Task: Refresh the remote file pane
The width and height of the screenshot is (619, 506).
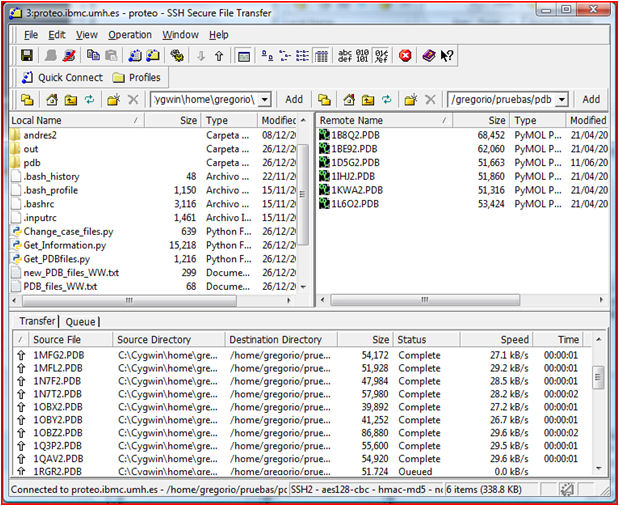Action: (x=386, y=99)
